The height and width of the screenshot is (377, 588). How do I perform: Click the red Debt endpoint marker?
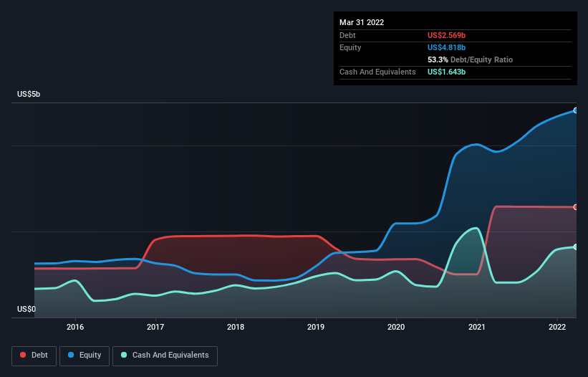pos(576,207)
